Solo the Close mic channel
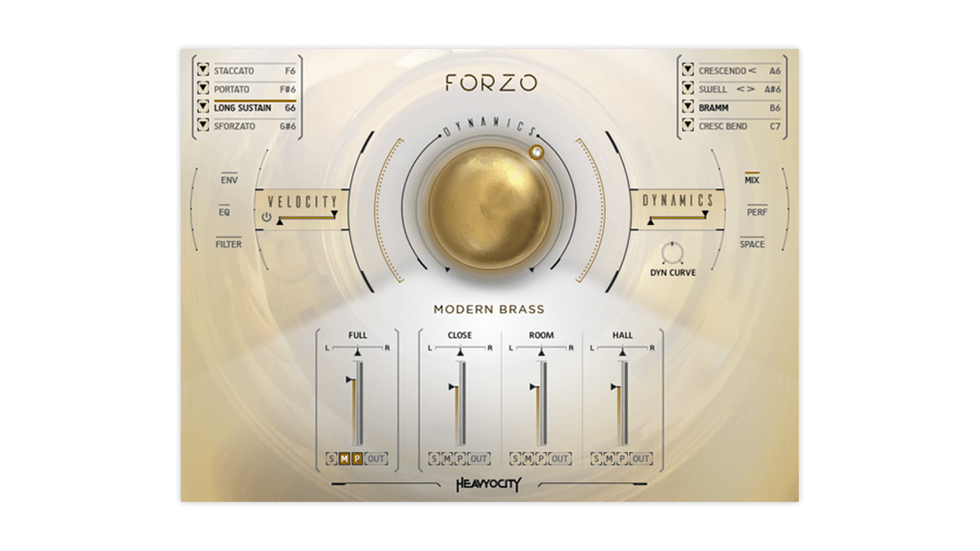 pyautogui.click(x=434, y=459)
